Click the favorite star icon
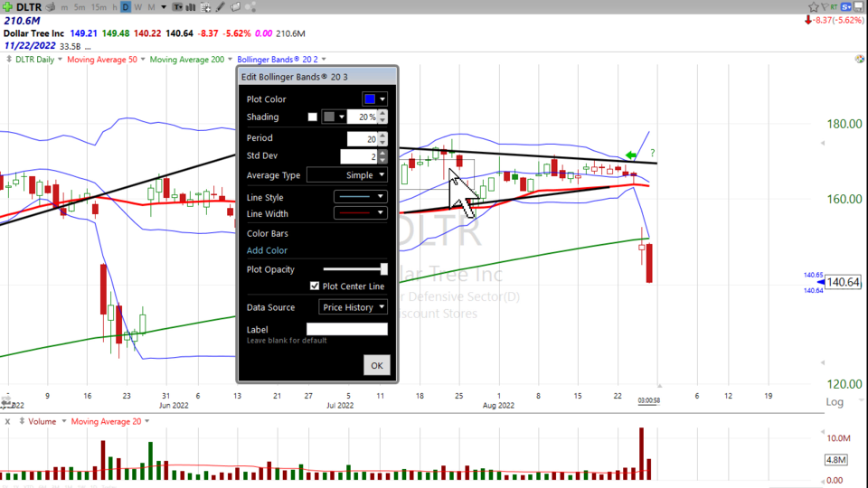The image size is (868, 488). pos(813,6)
